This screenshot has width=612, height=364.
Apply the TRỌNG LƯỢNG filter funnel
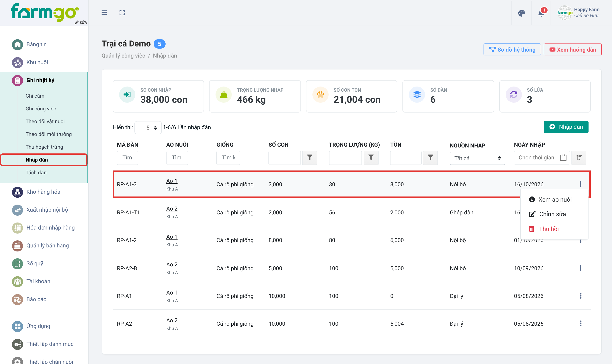point(371,157)
